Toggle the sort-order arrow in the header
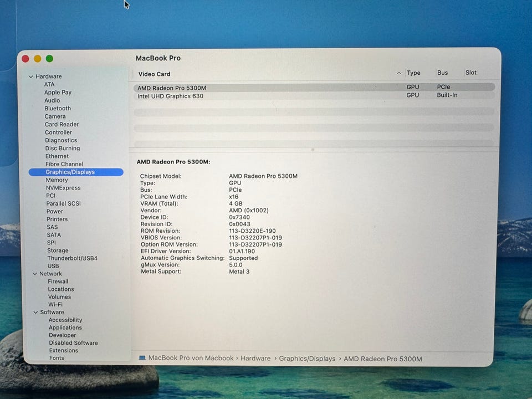 click(399, 73)
